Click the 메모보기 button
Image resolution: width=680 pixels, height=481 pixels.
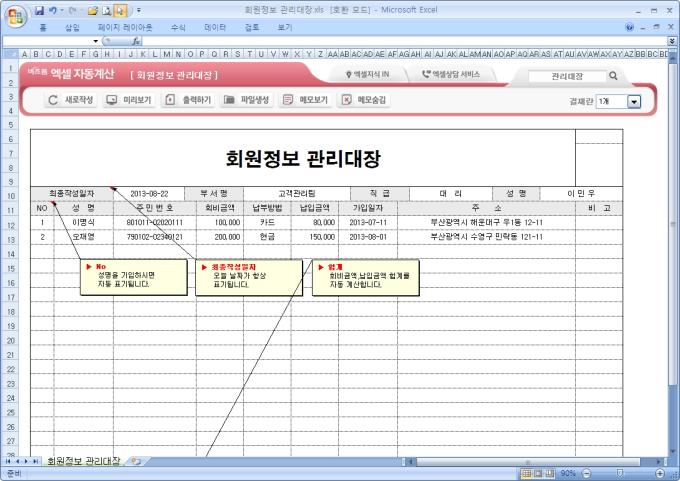305,100
